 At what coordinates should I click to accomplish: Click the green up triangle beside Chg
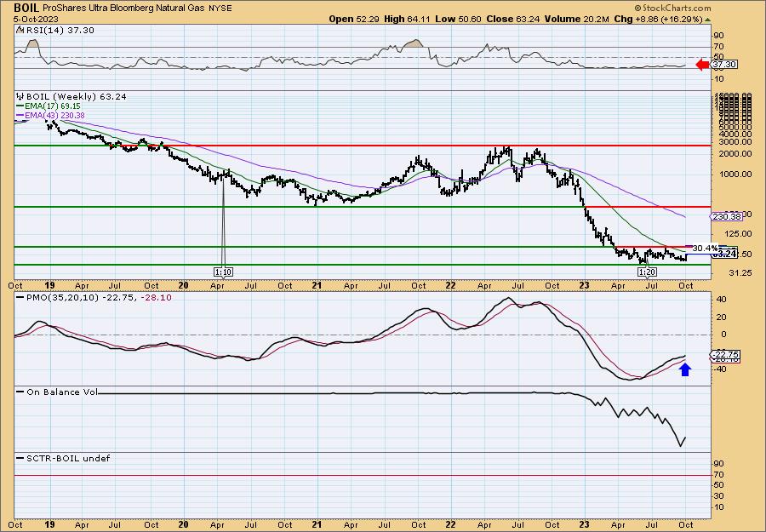[707, 20]
